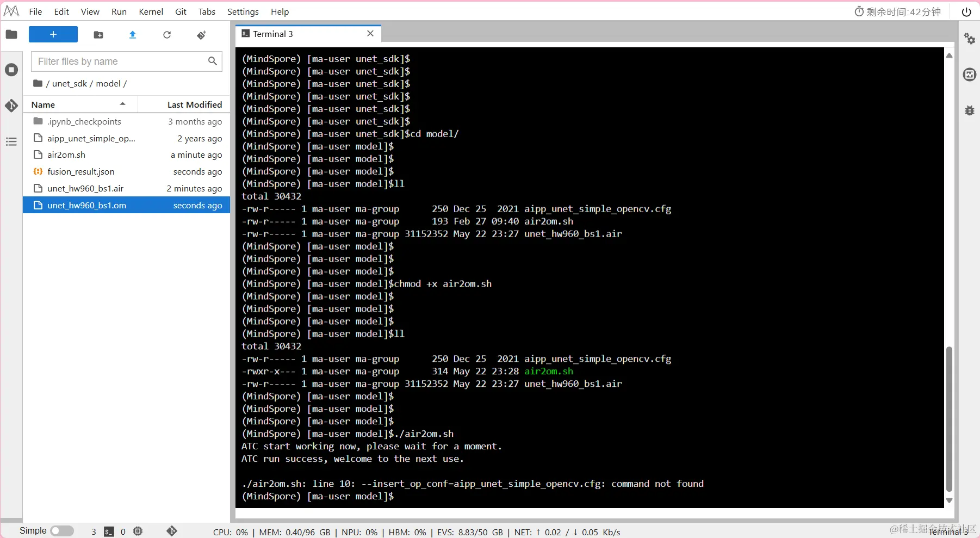
Task: Click the New Folder toolbar icon
Action: tap(98, 35)
